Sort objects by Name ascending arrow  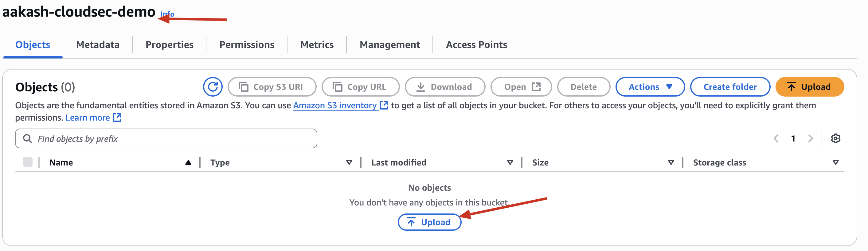click(188, 162)
